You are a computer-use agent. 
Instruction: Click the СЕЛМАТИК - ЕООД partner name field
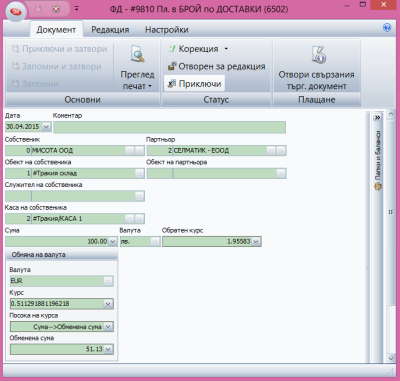[220, 151]
